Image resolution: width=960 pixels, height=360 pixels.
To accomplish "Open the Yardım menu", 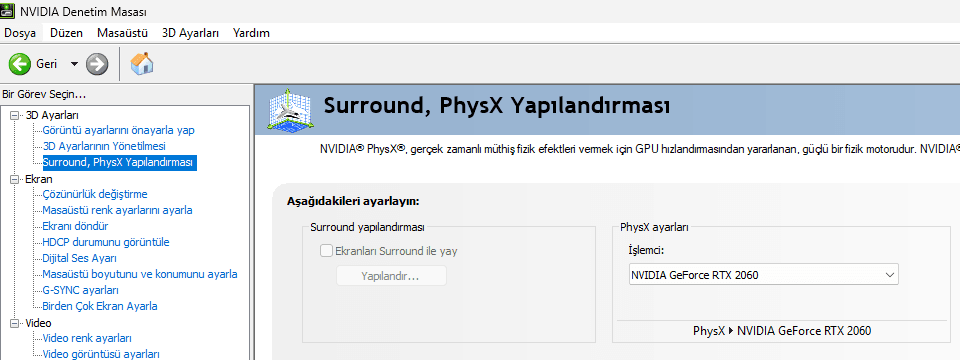I will coord(251,33).
